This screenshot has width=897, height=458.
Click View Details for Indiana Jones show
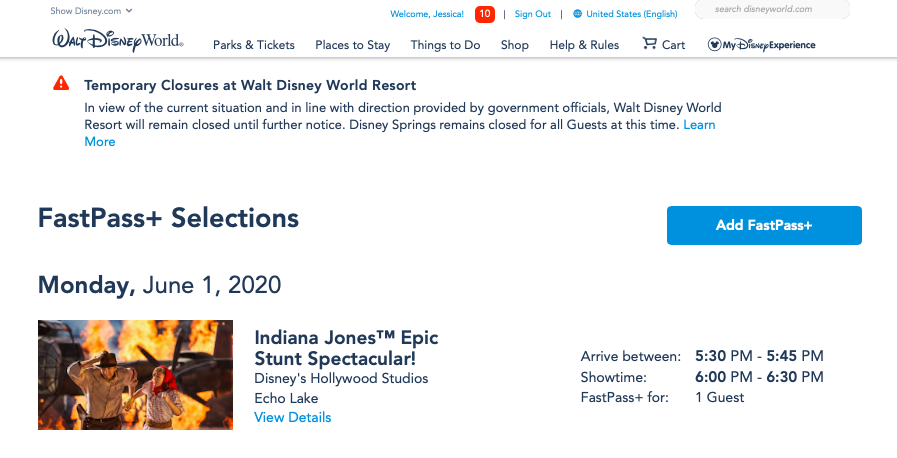(x=292, y=417)
